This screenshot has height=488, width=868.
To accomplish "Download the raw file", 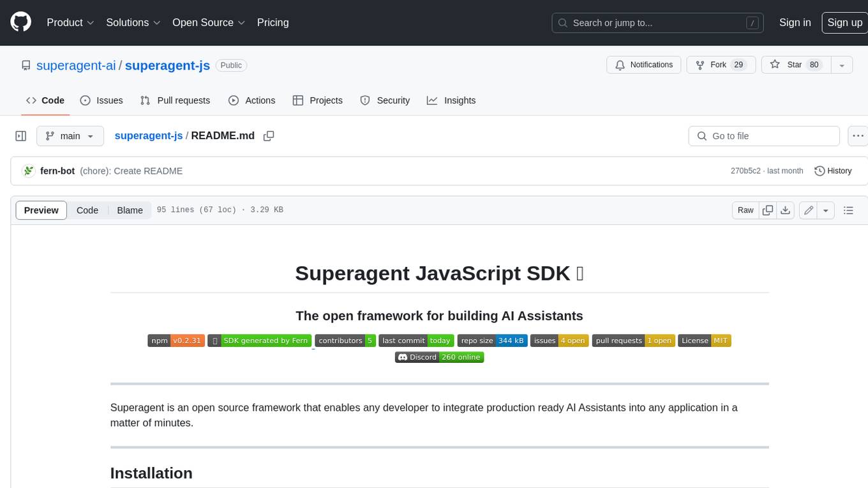I will tap(786, 210).
